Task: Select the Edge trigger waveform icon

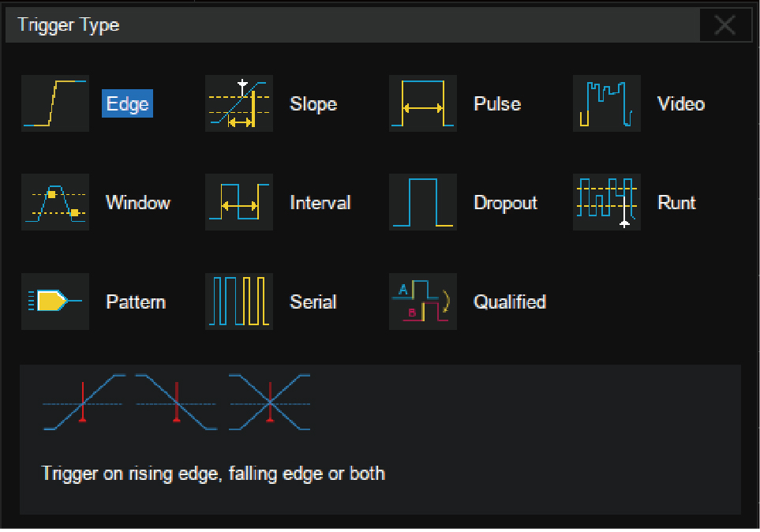Action: click(54, 103)
